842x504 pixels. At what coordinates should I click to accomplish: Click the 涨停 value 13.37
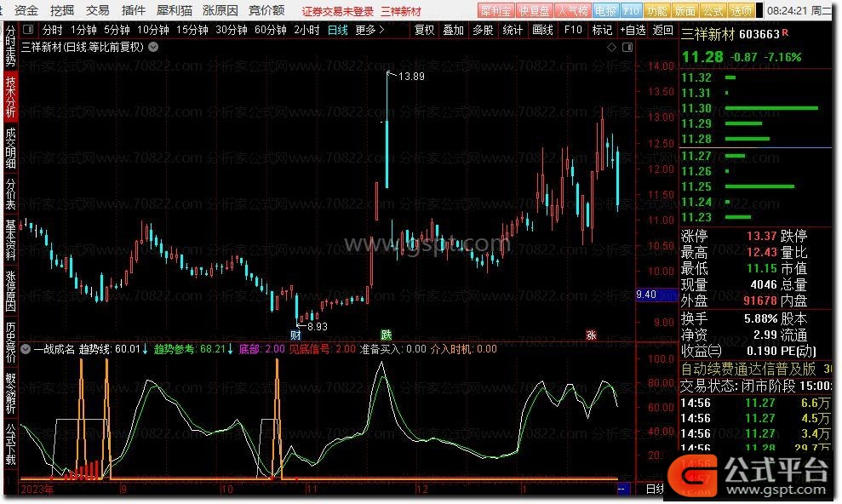tap(761, 236)
